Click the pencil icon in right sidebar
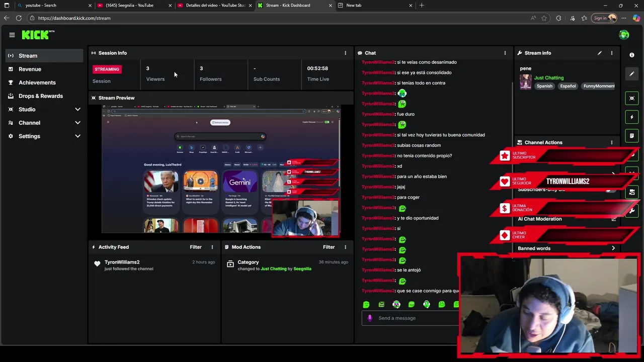This screenshot has height=362, width=644. point(632,74)
